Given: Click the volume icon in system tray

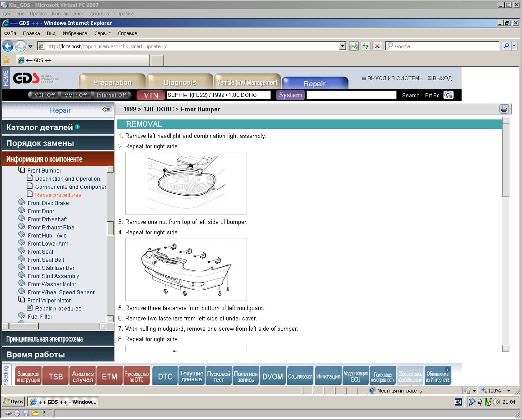Looking at the screenshot, I should coord(496,402).
